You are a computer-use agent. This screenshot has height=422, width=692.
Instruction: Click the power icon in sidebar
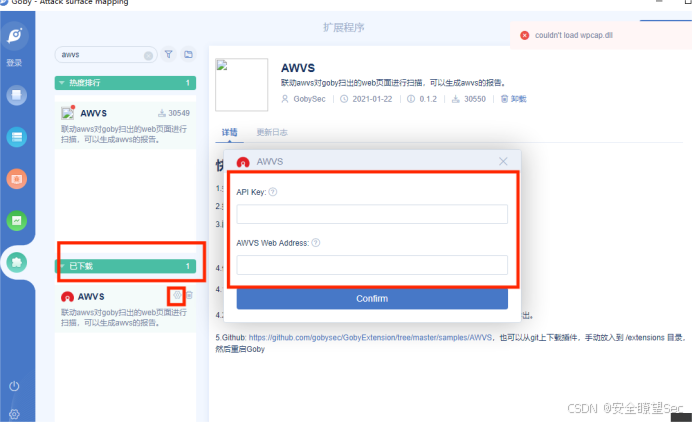[x=14, y=386]
